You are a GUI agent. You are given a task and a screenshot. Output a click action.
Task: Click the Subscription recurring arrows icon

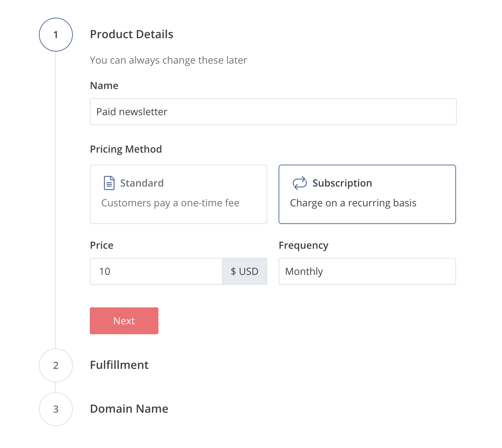(299, 183)
